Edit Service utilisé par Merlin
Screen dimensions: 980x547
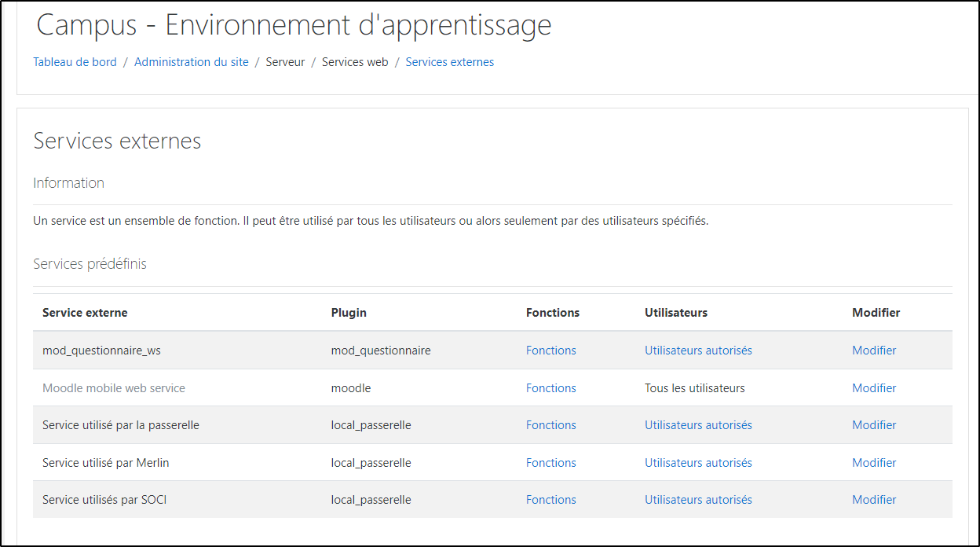[874, 463]
